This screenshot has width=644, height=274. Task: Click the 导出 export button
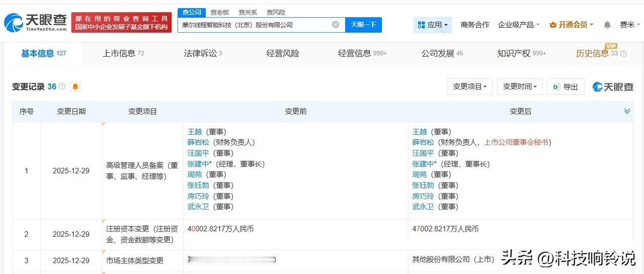pos(566,86)
